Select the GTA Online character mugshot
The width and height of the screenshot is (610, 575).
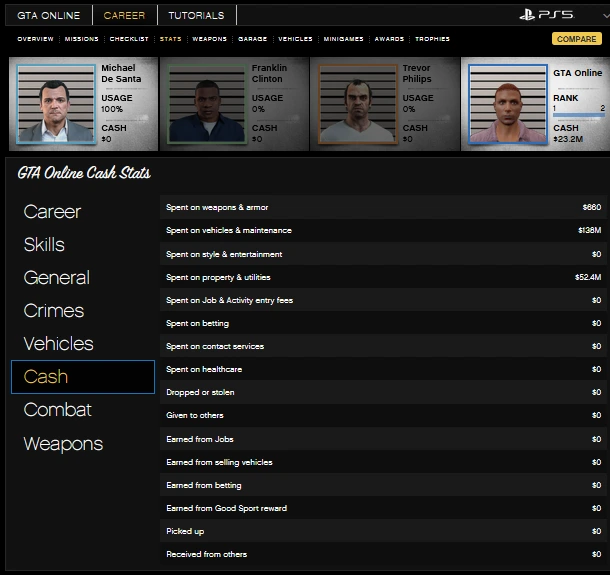click(x=508, y=104)
